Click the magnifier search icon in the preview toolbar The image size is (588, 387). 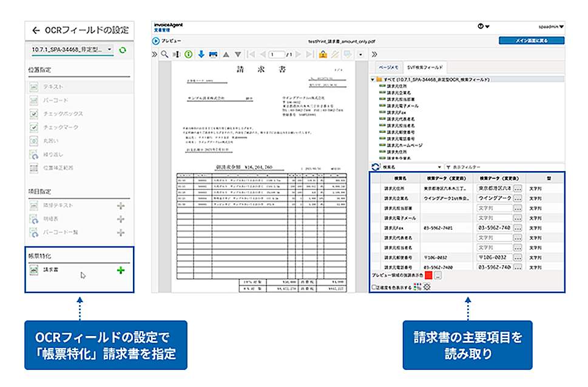click(164, 55)
